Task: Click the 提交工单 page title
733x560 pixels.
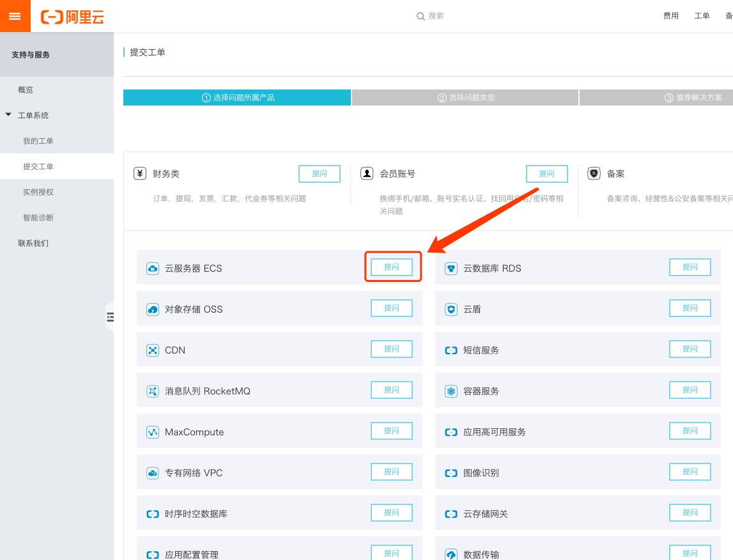Action: [x=148, y=52]
